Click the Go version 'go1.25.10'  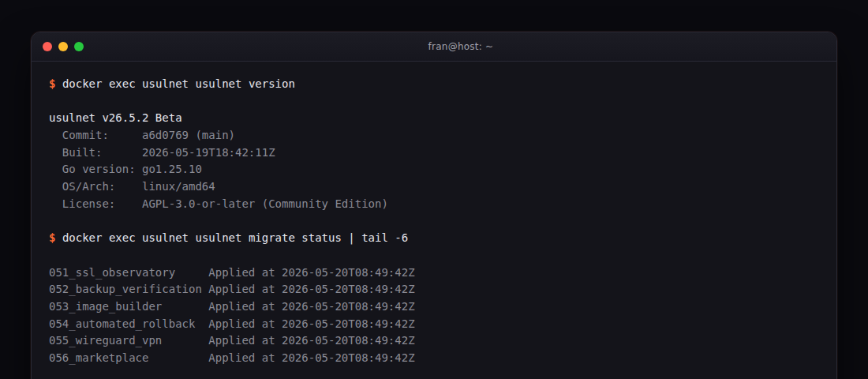[x=171, y=170]
